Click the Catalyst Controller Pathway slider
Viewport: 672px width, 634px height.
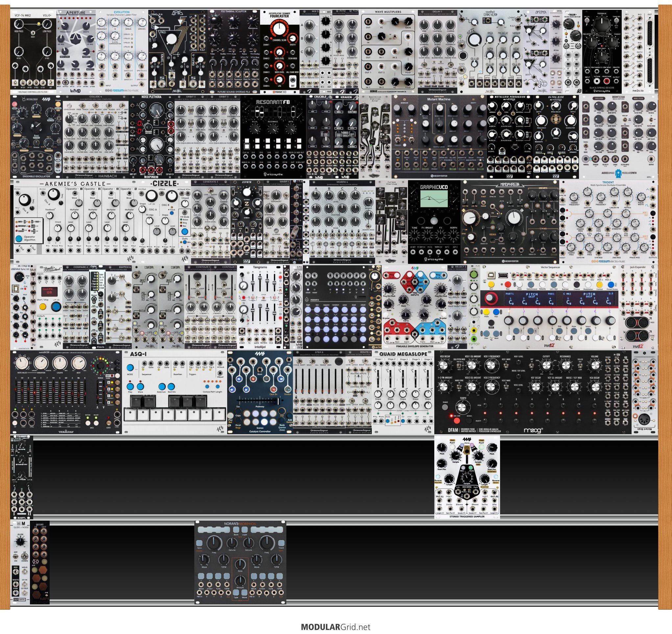tap(260, 401)
